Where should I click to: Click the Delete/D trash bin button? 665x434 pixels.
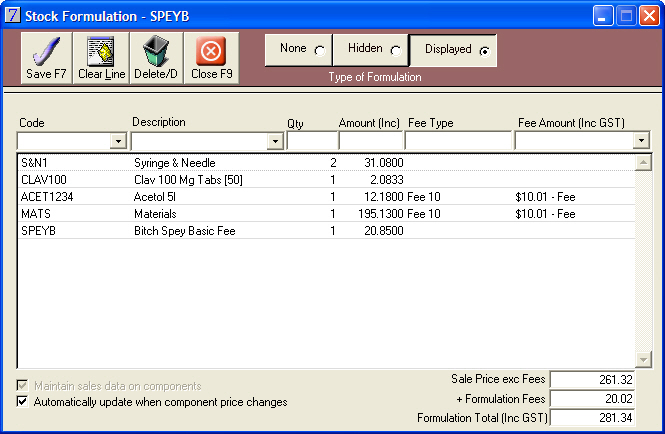pos(156,58)
